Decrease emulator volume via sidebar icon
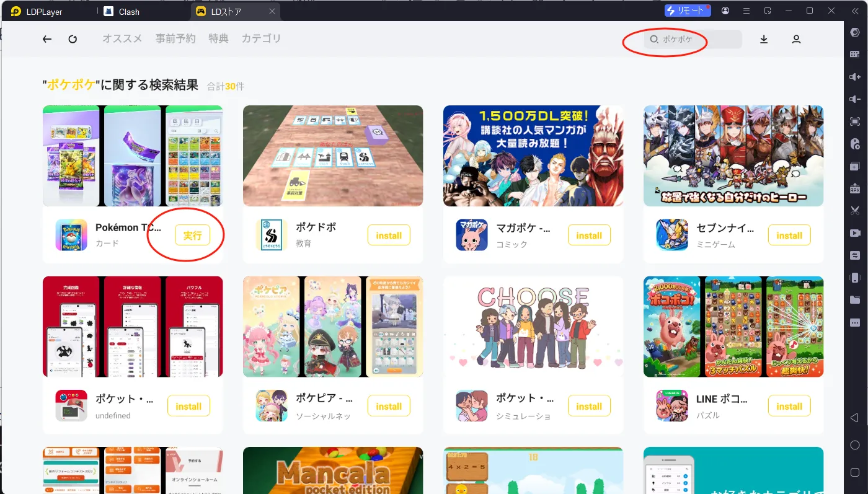The width and height of the screenshot is (868, 494). [x=855, y=99]
